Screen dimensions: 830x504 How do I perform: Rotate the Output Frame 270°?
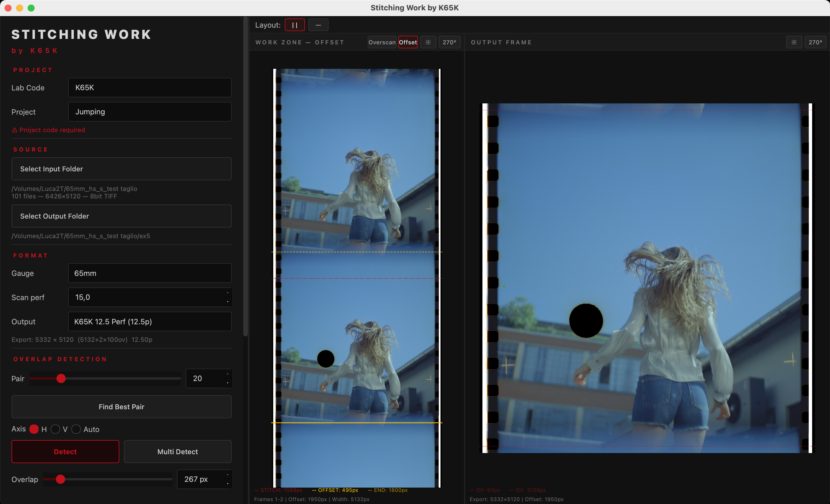(x=816, y=42)
